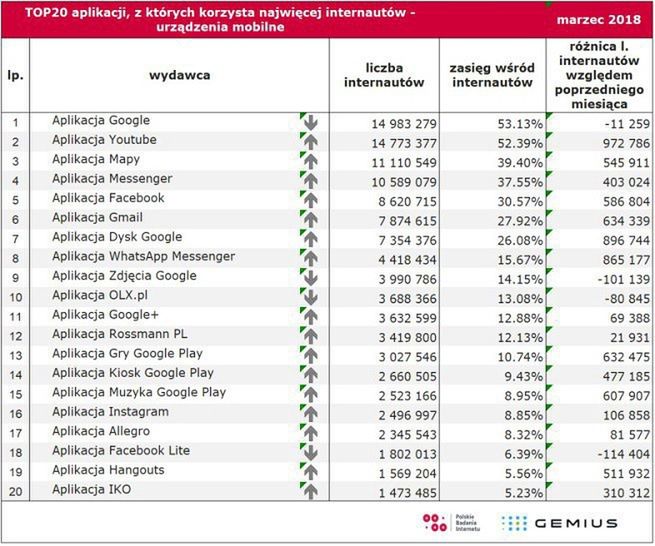Select the 'Aplikacja Google' row name
655x546 pixels.
[x=101, y=120]
